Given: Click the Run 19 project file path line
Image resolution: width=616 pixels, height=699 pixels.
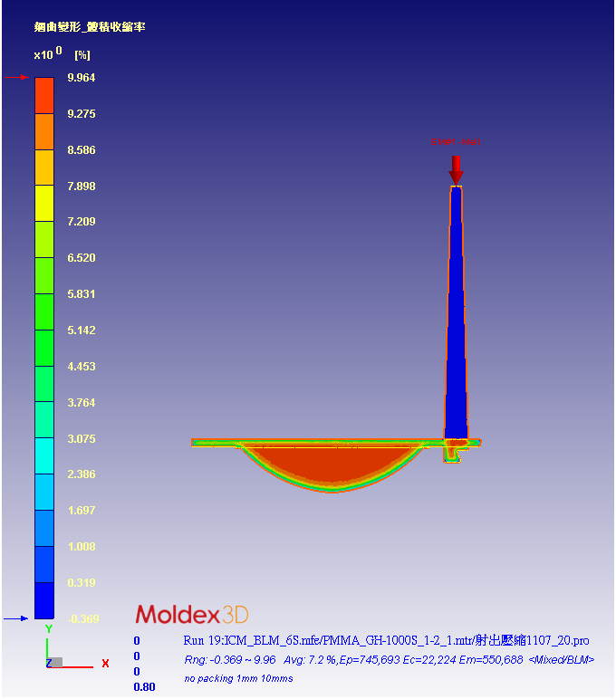Looking at the screenshot, I should click(386, 641).
